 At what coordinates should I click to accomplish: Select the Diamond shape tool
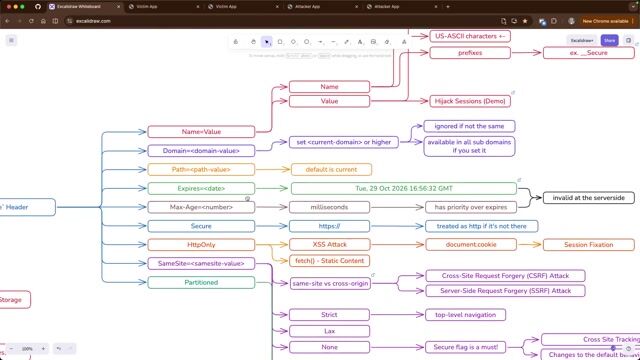(x=293, y=42)
